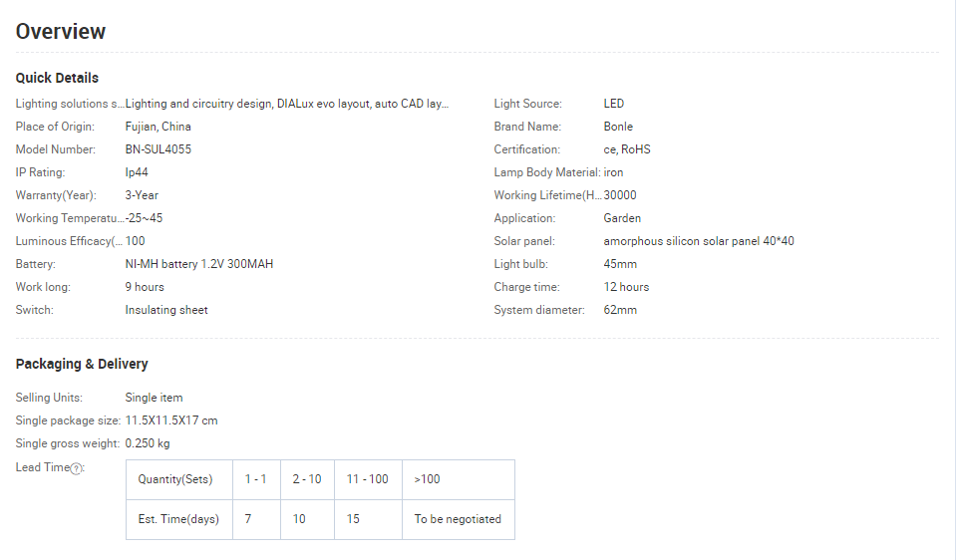
Task: Click the Place of Origin value Fujian, China
Action: (159, 127)
